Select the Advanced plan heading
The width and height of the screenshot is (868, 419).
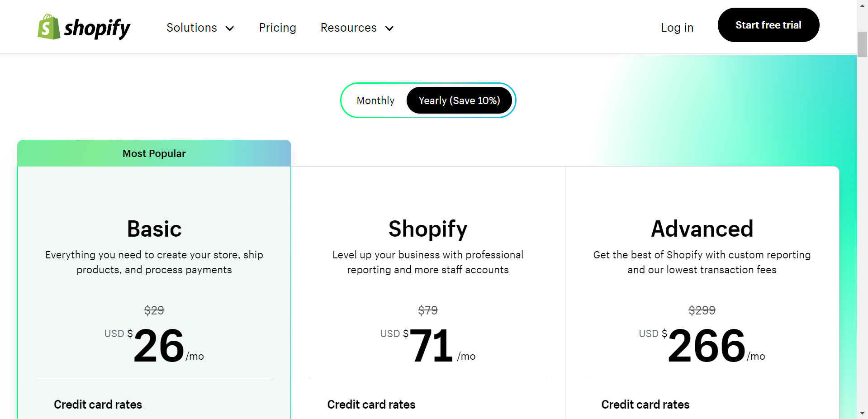pos(702,229)
